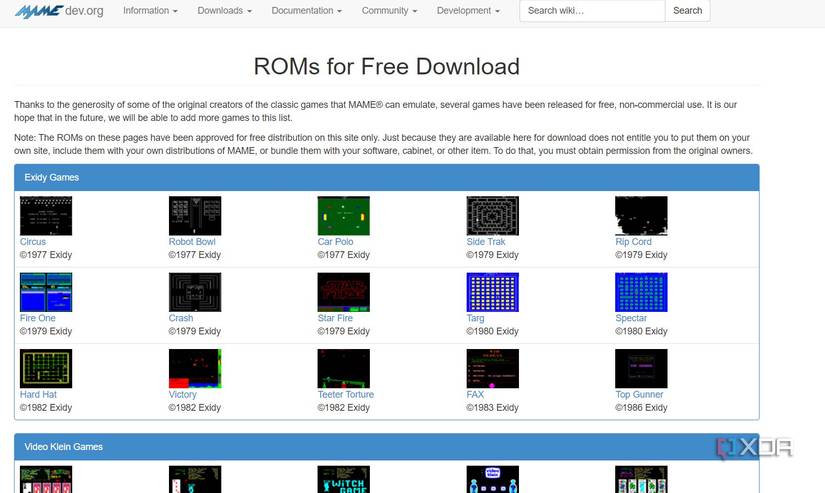Image resolution: width=825 pixels, height=493 pixels.
Task: Open the Circus game thumbnail
Action: pos(46,216)
